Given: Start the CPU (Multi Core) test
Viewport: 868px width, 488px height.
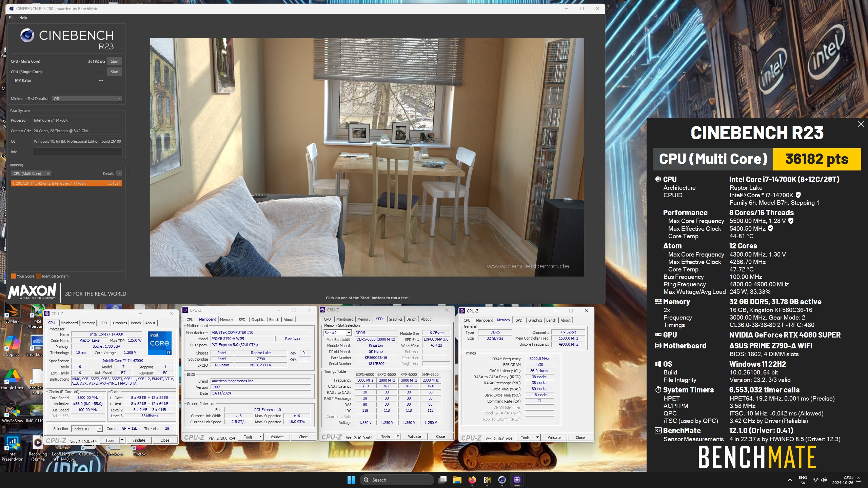Looking at the screenshot, I should [x=115, y=61].
